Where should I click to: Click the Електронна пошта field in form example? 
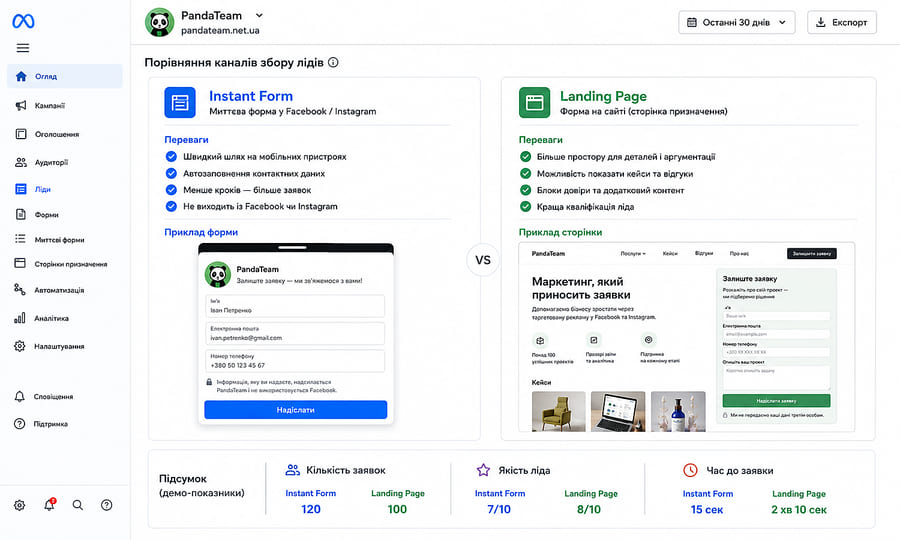click(295, 333)
